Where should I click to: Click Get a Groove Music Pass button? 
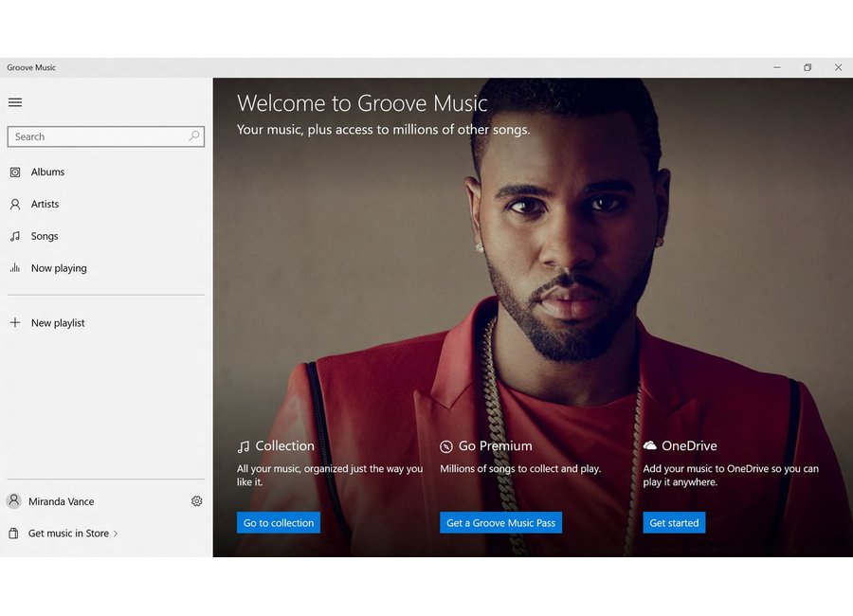[500, 523]
